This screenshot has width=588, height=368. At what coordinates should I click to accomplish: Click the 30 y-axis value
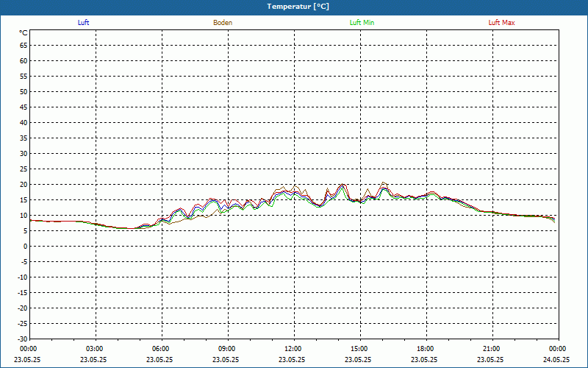(x=24, y=154)
